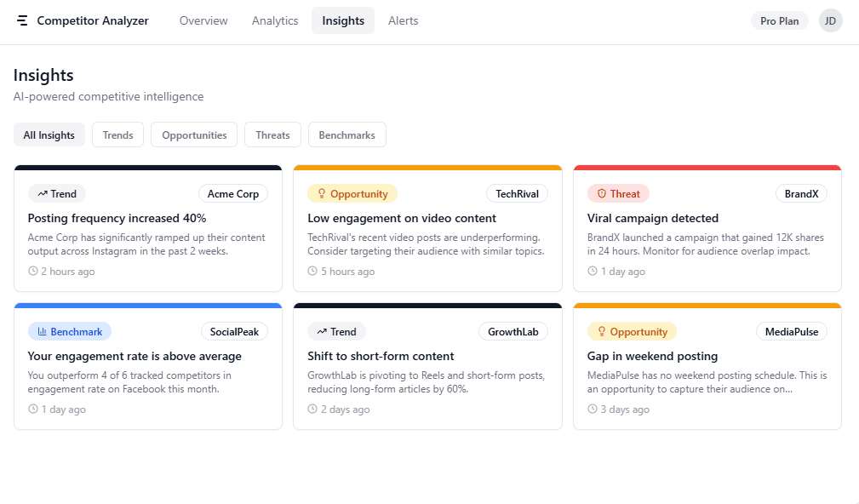Image resolution: width=859 pixels, height=504 pixels.
Task: Go to the Alerts tab
Action: coord(403,20)
